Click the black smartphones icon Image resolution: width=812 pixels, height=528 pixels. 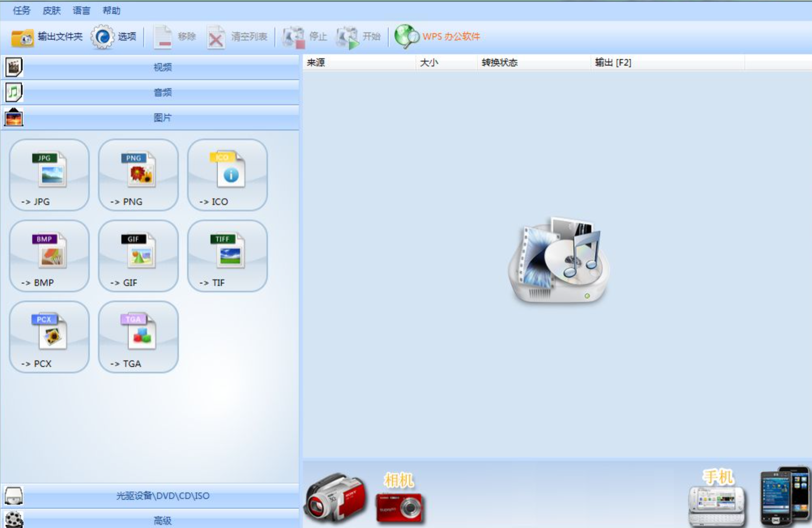coord(785,496)
